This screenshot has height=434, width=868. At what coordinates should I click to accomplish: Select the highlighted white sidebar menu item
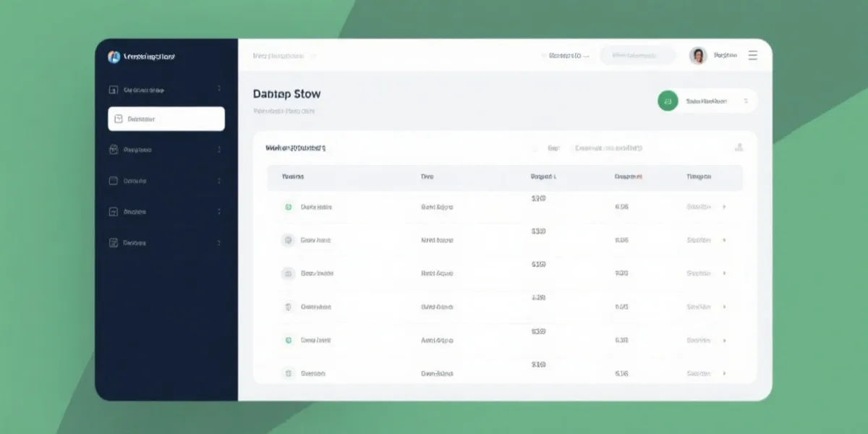point(166,119)
